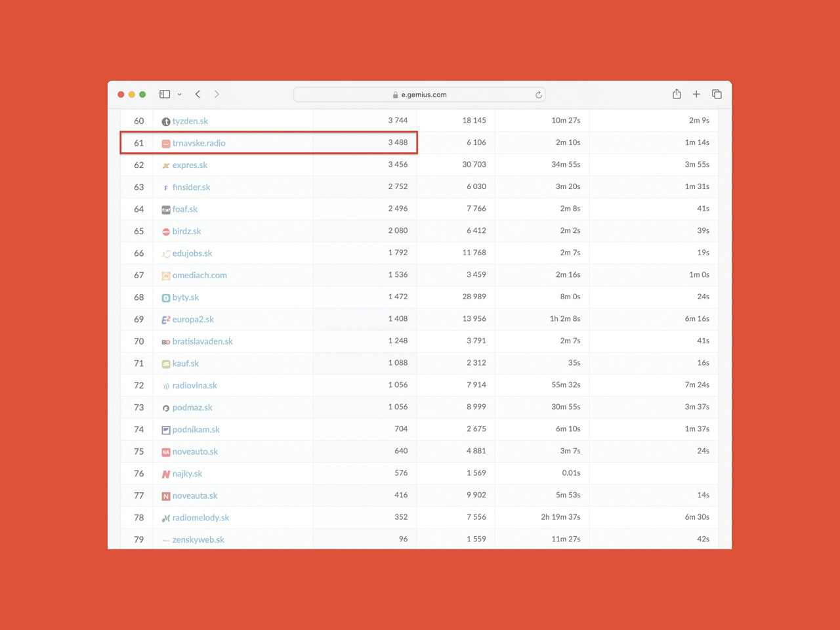Viewport: 840px width, 630px height.
Task: Select the value 30 703 in expres.sk row
Action: [x=474, y=164]
